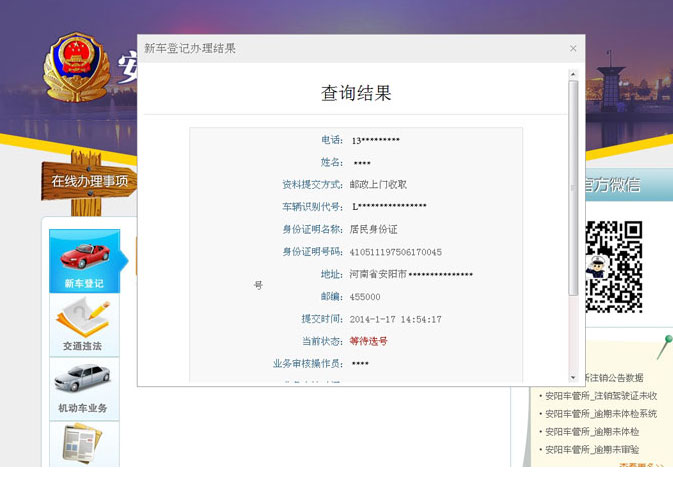Click the 邮政上门收取 value

pyautogui.click(x=378, y=184)
